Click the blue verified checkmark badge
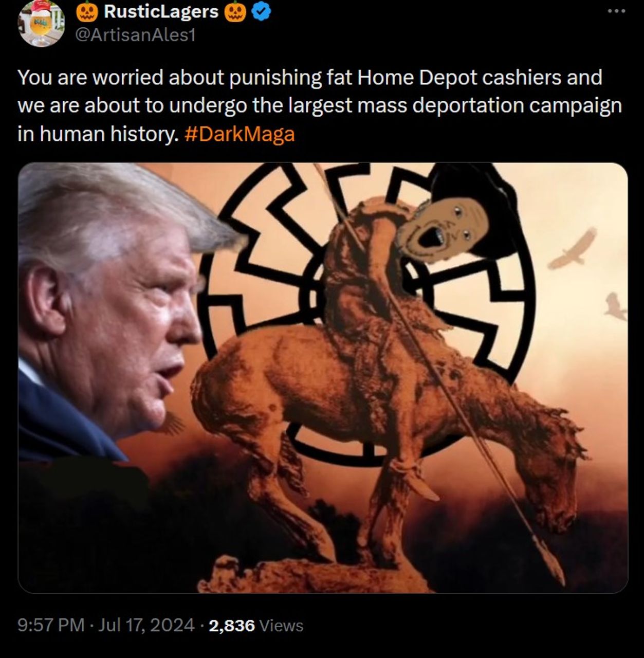 tap(263, 12)
